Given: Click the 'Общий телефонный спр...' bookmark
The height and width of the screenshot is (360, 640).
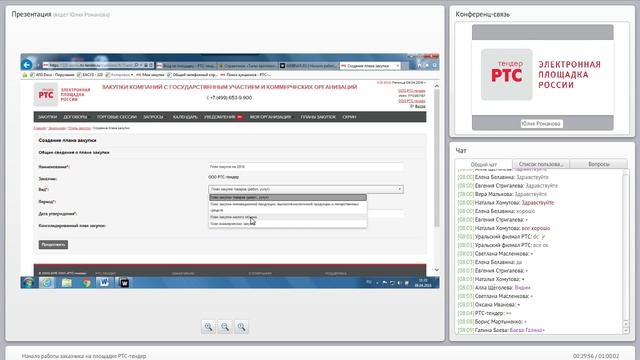Looking at the screenshot, I should [193, 75].
